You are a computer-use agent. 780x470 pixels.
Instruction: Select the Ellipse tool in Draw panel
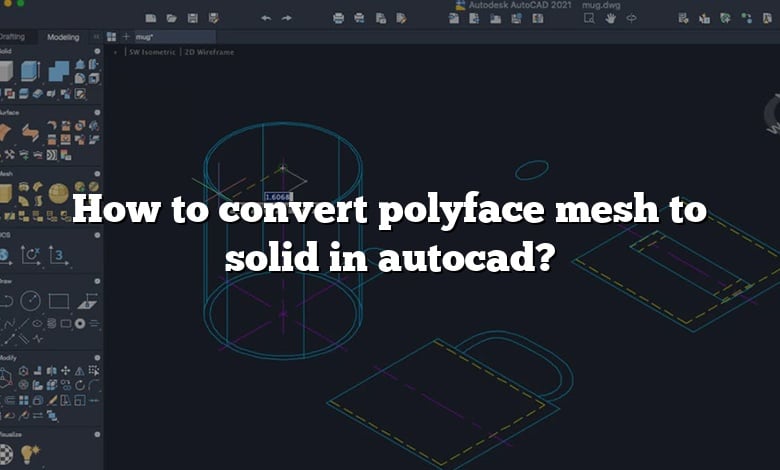click(x=37, y=324)
